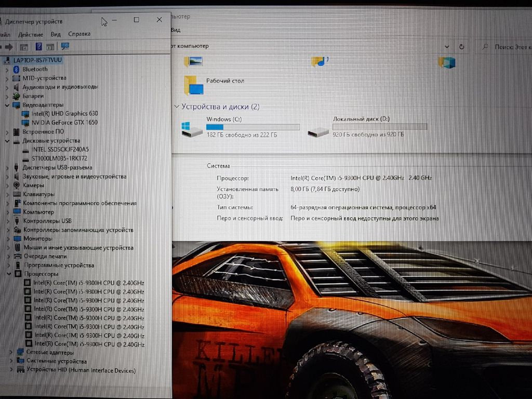This screenshot has height=399, width=532.
Task: Collapse the Видеоадаптеры node
Action: click(x=7, y=105)
